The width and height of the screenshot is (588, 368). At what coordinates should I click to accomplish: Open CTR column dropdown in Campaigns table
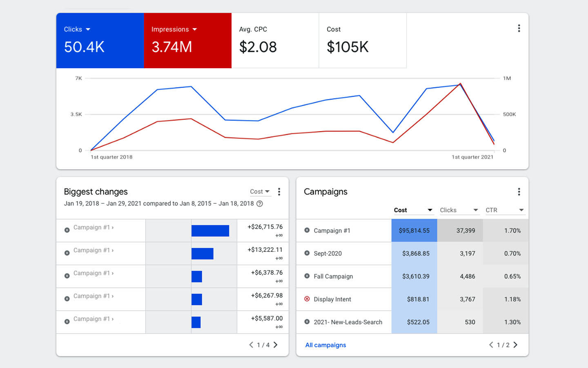point(505,210)
